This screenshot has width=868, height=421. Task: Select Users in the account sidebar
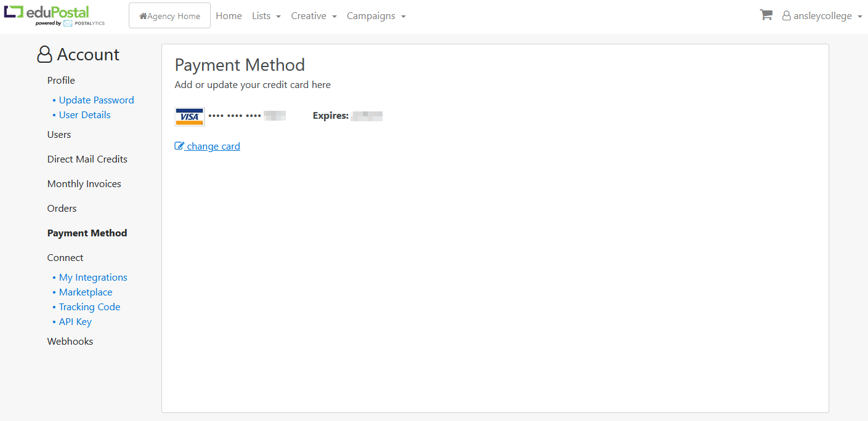click(x=59, y=135)
